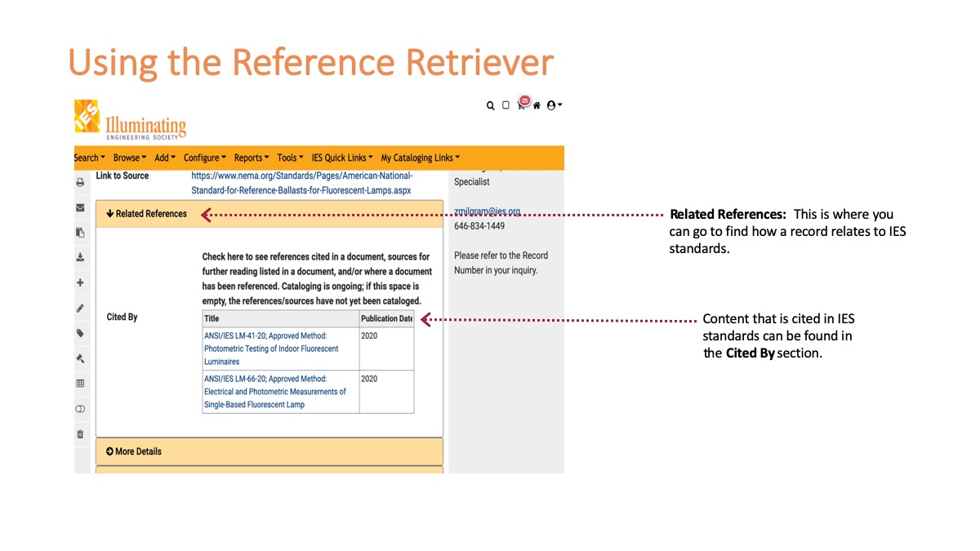Click the Cited By label

click(x=122, y=317)
